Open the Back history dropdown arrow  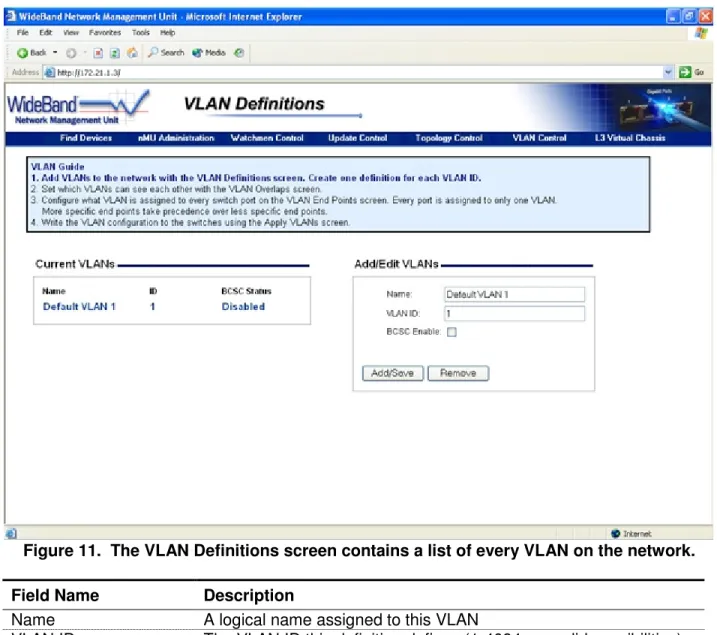tap(55, 53)
